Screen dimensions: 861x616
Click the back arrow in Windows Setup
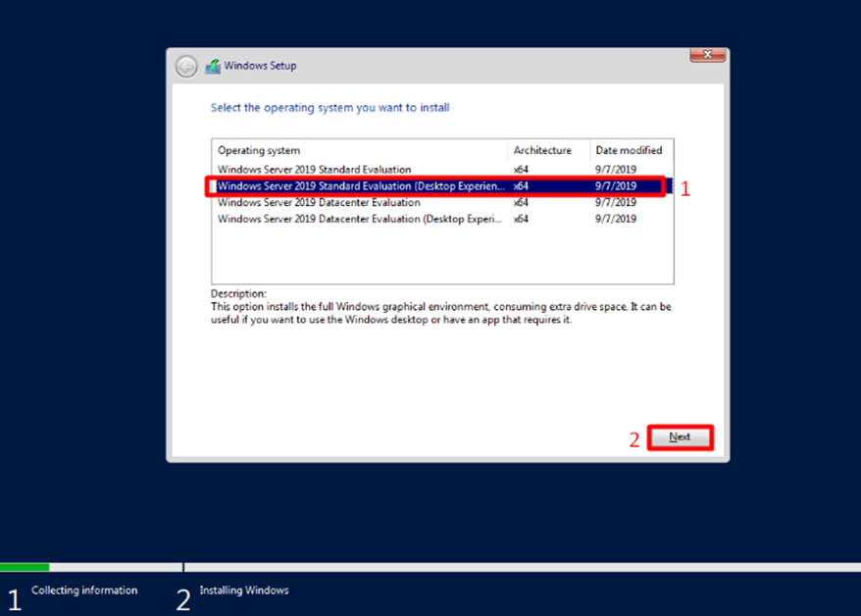click(186, 66)
